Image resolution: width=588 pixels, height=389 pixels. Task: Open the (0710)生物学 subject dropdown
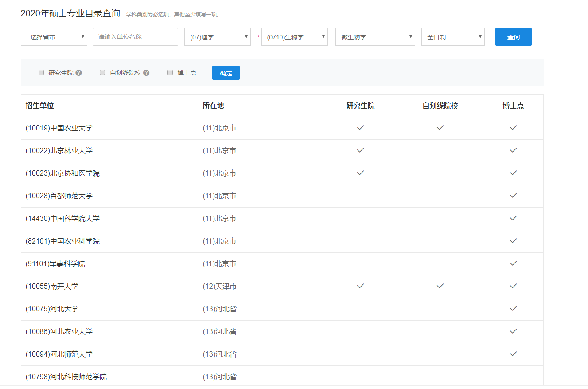pyautogui.click(x=295, y=37)
